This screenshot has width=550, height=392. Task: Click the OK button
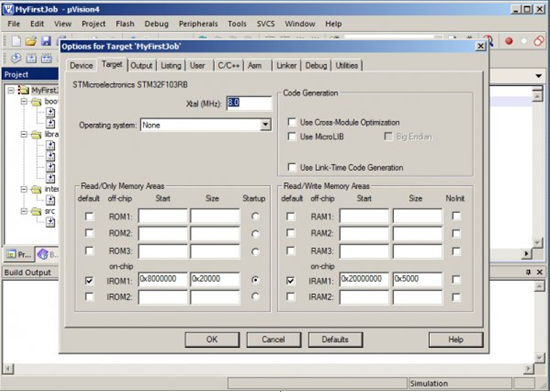coord(212,340)
